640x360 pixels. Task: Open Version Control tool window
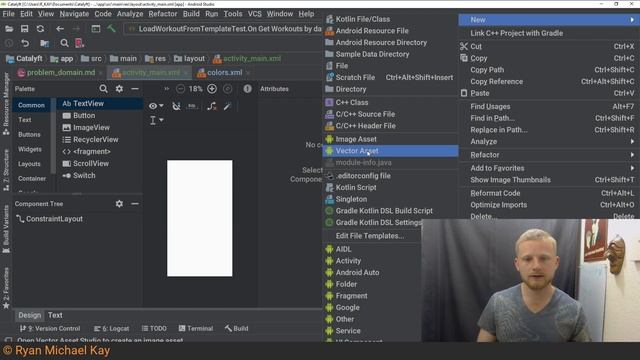point(50,329)
